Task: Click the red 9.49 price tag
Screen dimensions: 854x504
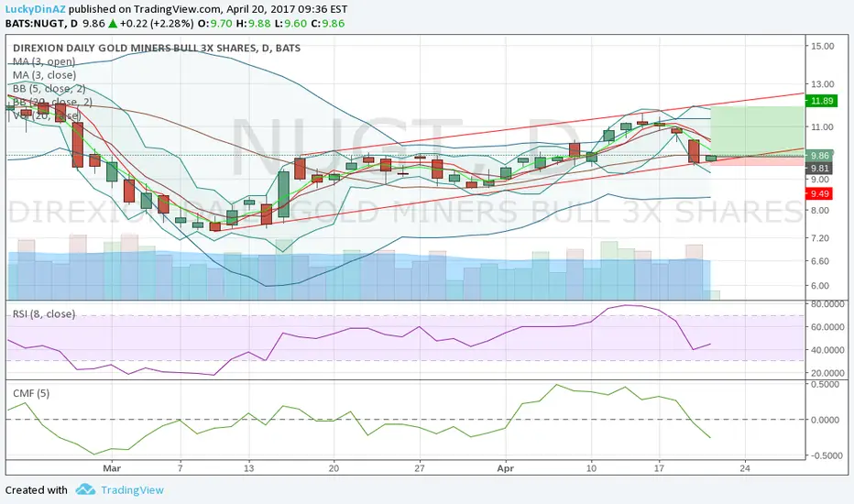Action: [x=819, y=193]
